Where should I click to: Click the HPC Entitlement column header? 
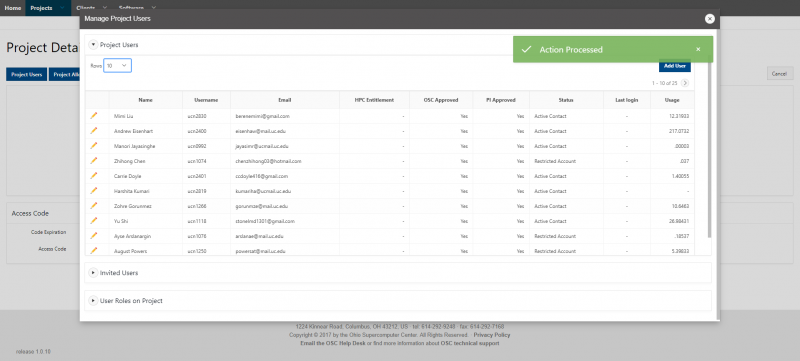pos(374,100)
